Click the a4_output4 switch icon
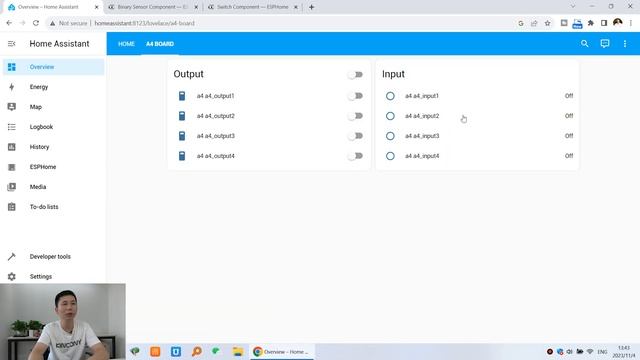The height and width of the screenshot is (360, 640). pos(182,156)
